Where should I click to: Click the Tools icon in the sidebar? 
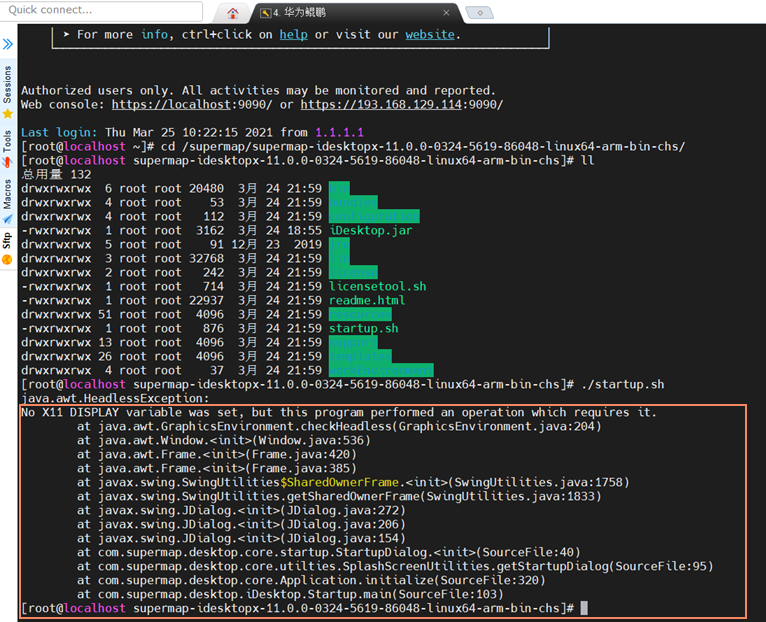click(8, 162)
